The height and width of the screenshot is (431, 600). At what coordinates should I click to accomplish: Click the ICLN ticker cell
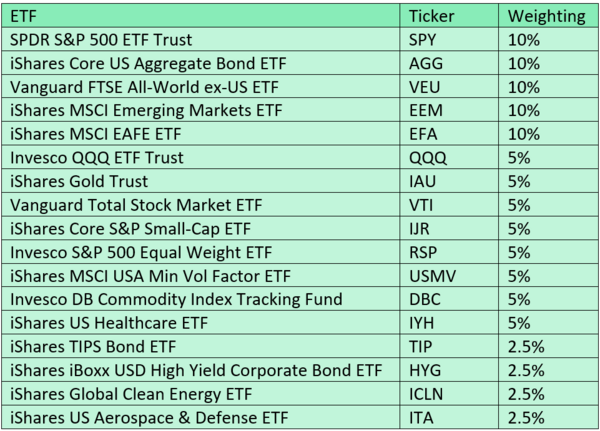click(449, 394)
